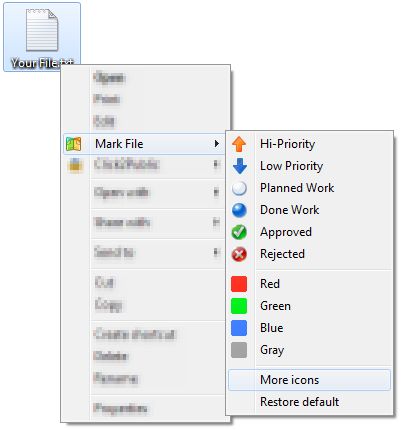Choose the Red color swatch

coord(239,284)
